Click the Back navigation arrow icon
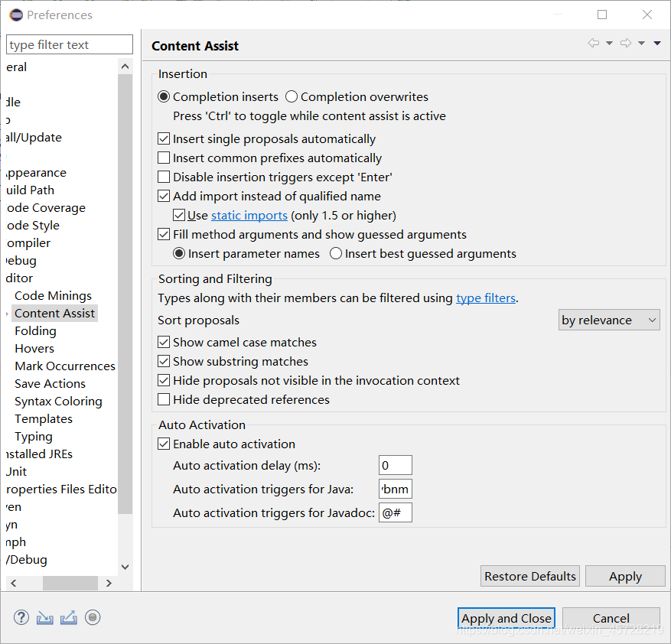 pyautogui.click(x=594, y=44)
